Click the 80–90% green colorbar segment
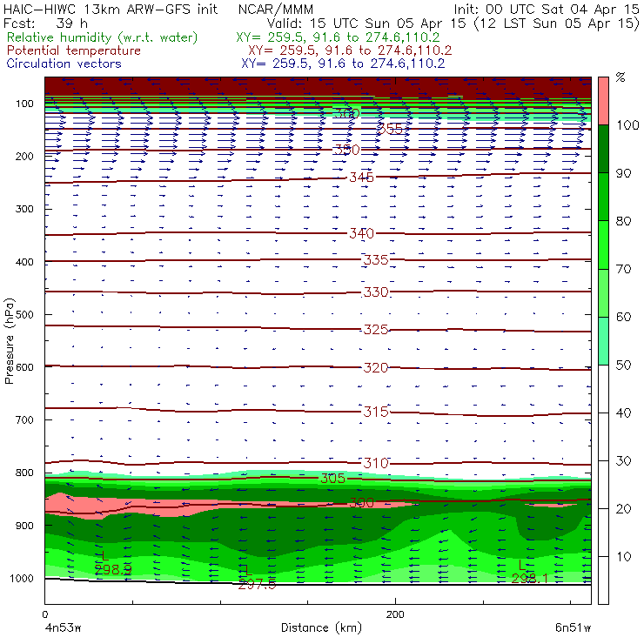 click(x=603, y=197)
